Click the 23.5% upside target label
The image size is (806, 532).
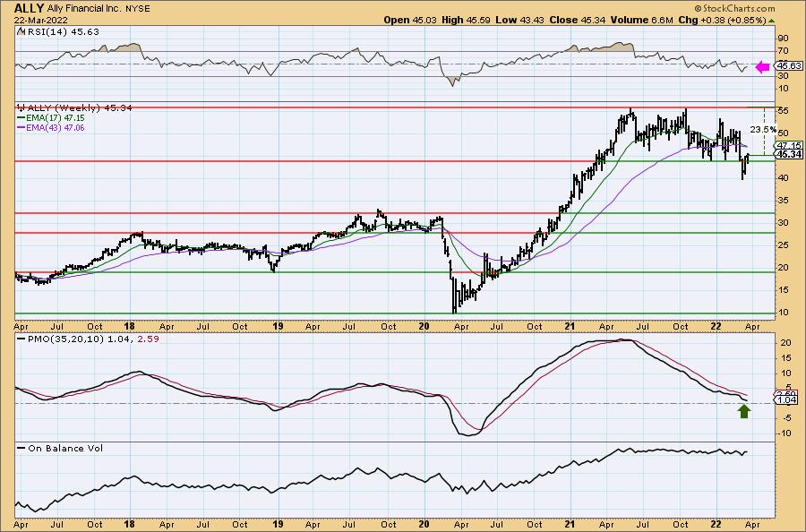[x=763, y=130]
